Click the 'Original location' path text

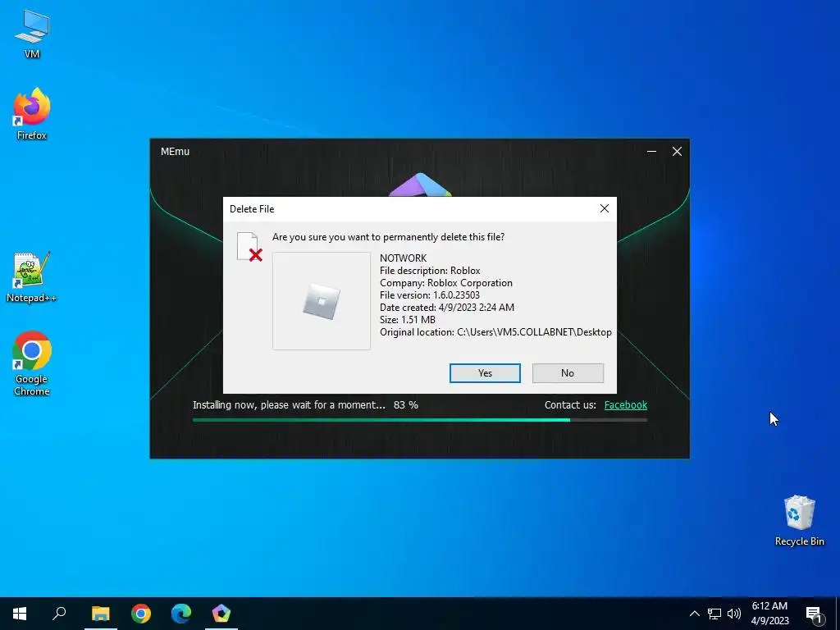pyautogui.click(x=495, y=332)
